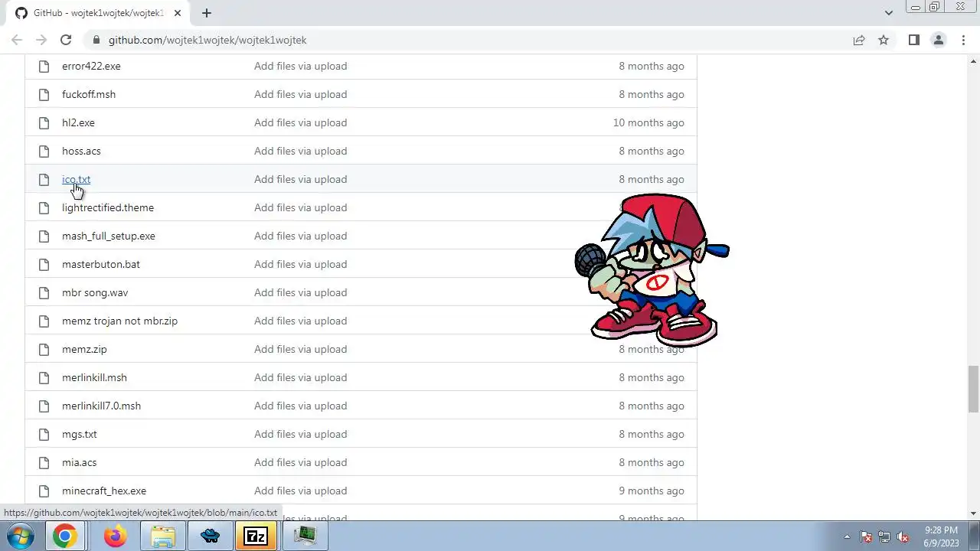Open masterbuton.bat file link
Image resolution: width=980 pixels, height=551 pixels.
click(101, 264)
